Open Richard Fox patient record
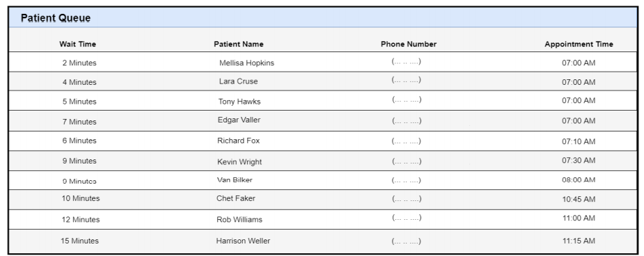This screenshot has width=644, height=256. click(239, 141)
